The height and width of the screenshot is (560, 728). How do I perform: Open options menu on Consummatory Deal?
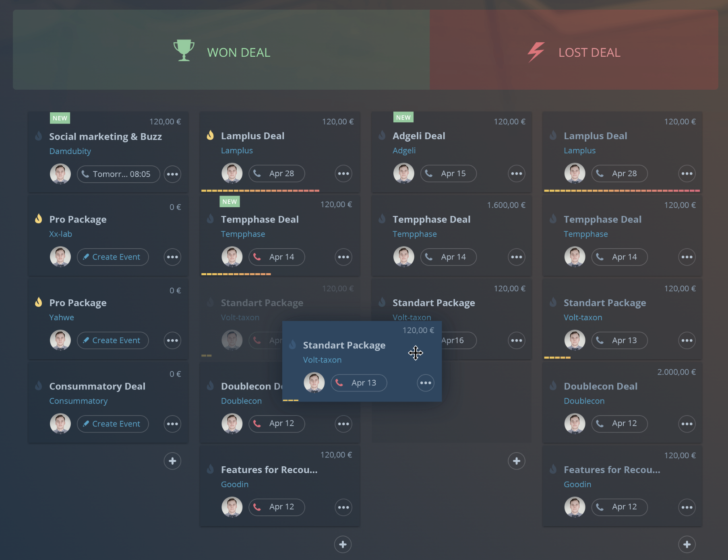[x=172, y=424]
